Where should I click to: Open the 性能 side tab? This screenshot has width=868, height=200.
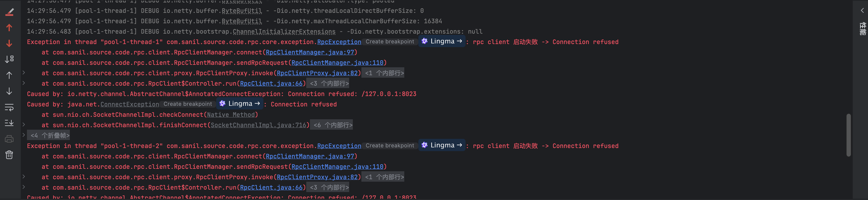click(862, 29)
